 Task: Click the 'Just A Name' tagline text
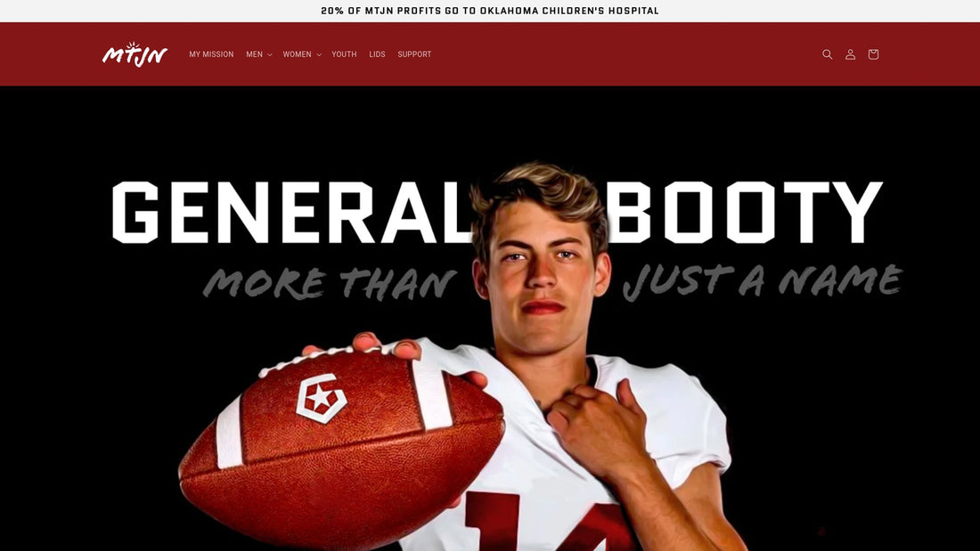click(x=763, y=281)
